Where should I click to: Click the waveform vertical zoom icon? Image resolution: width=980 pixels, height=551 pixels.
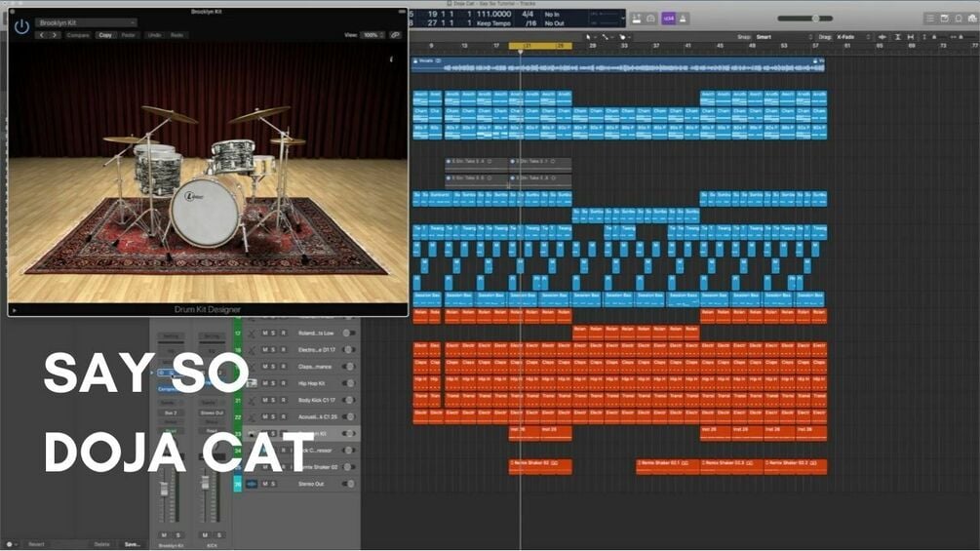[882, 37]
